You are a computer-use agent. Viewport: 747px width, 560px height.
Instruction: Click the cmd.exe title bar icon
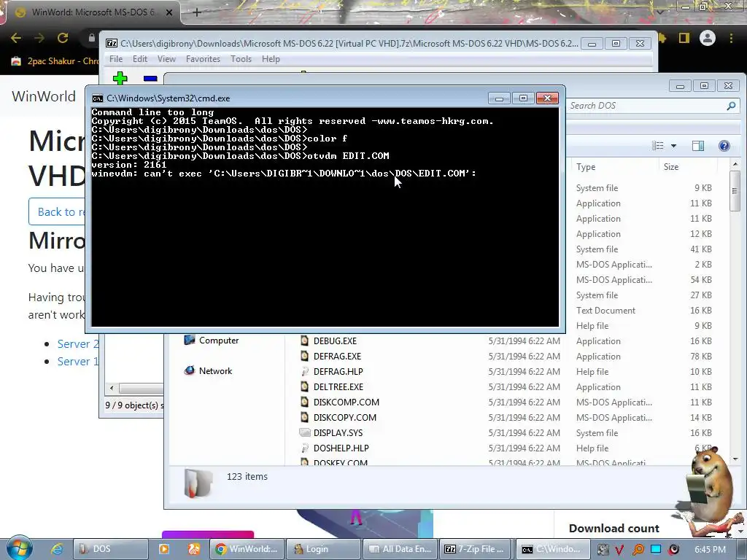(x=98, y=98)
